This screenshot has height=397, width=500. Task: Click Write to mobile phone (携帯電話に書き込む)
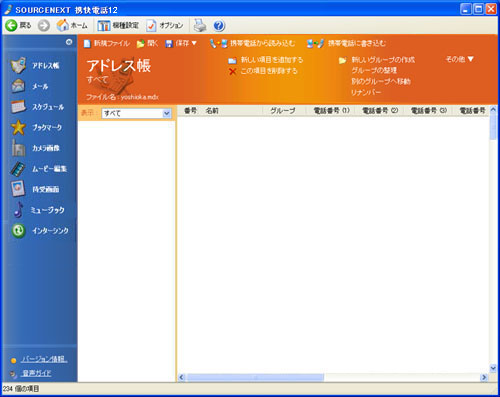click(346, 43)
